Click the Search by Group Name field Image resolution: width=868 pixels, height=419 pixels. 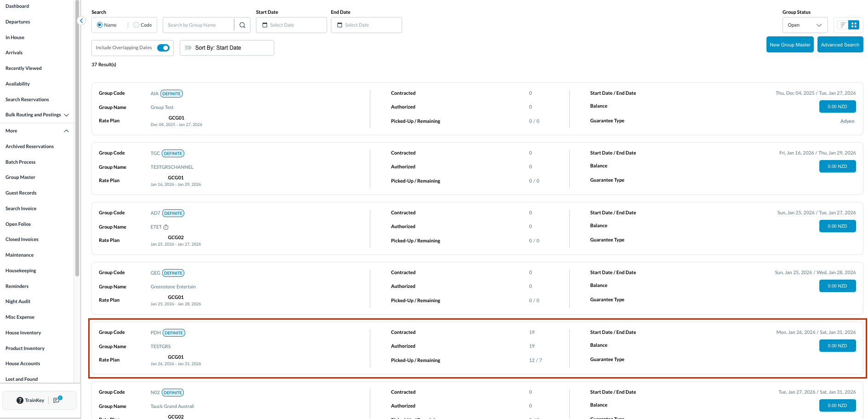coord(199,25)
